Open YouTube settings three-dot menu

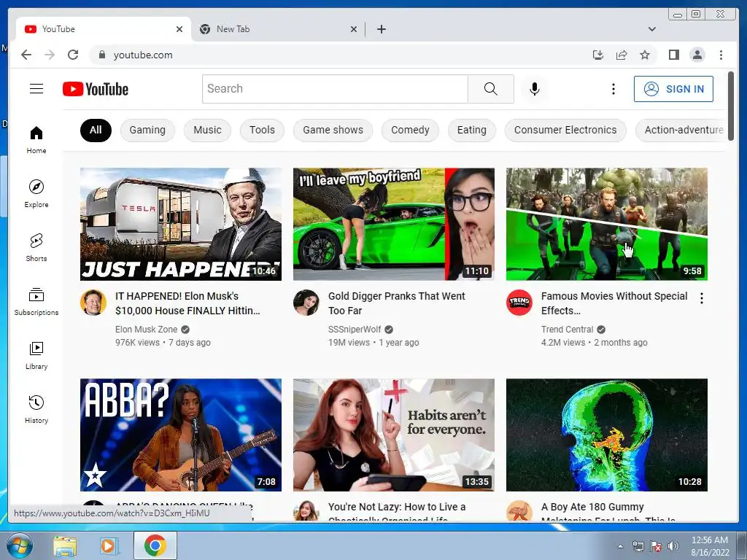point(613,89)
